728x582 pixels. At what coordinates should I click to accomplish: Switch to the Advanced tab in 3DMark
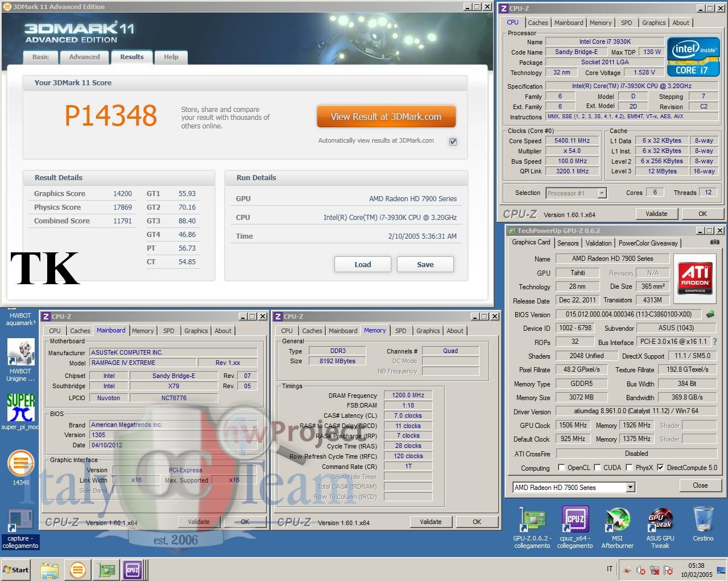84,57
